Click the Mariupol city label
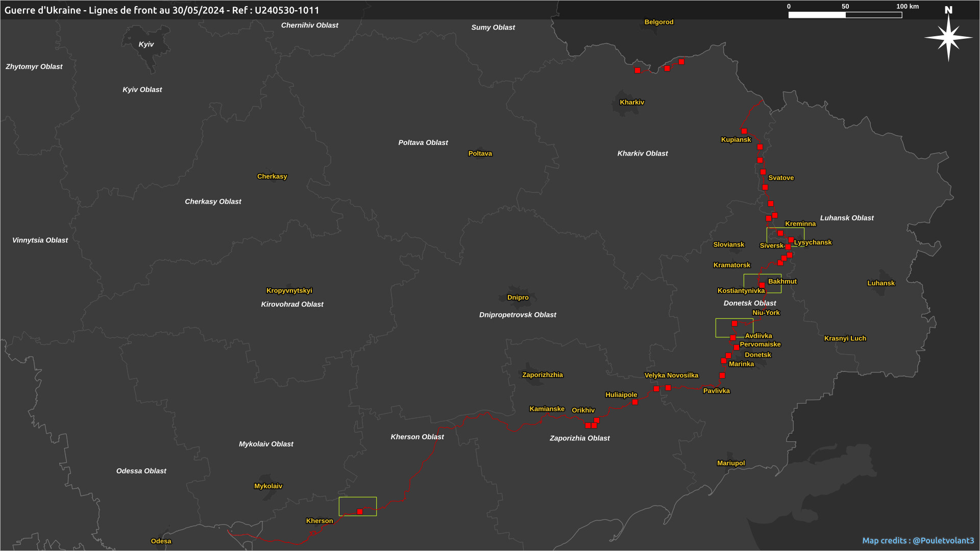Screen dimensions: 980x551 [x=731, y=463]
